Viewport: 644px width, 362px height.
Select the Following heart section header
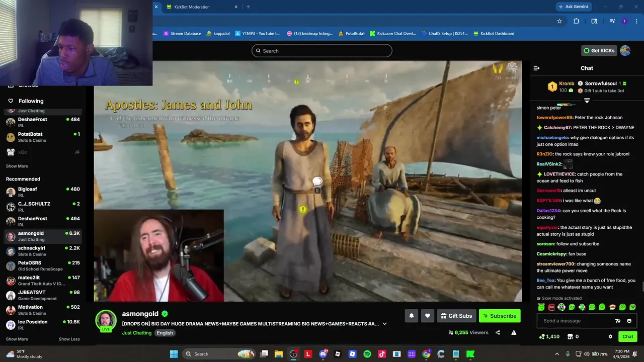click(x=26, y=101)
